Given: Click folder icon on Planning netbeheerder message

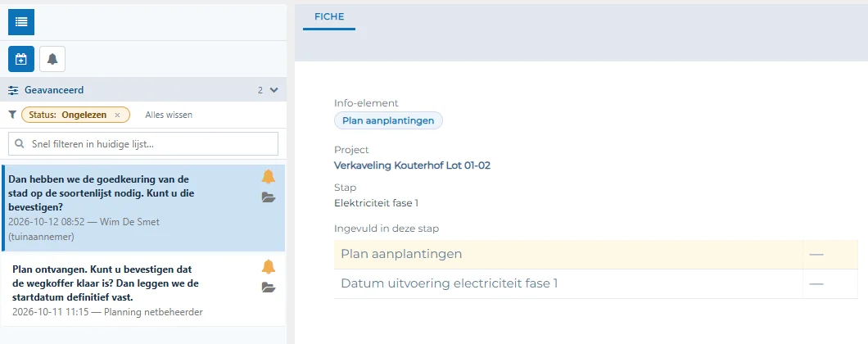Looking at the screenshot, I should [269, 287].
